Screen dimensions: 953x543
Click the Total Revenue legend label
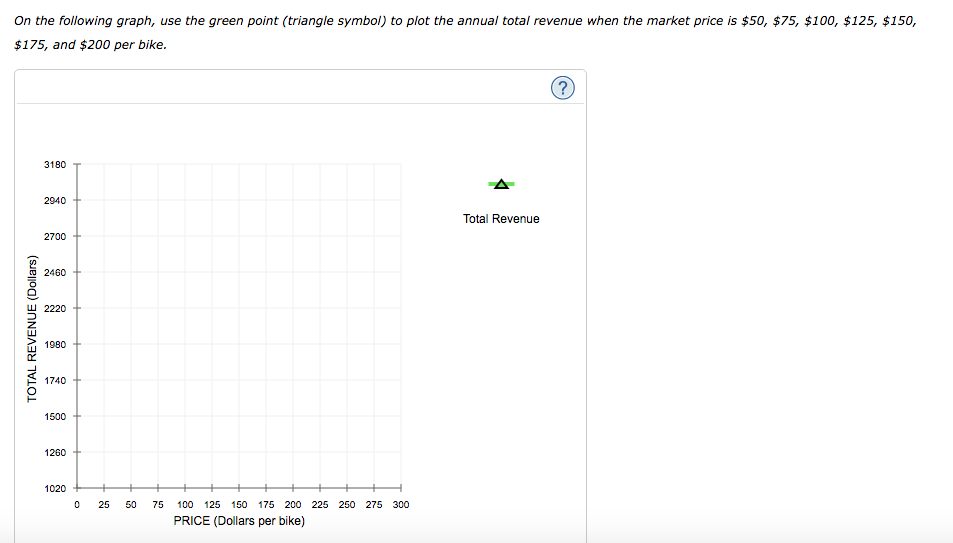click(x=501, y=219)
